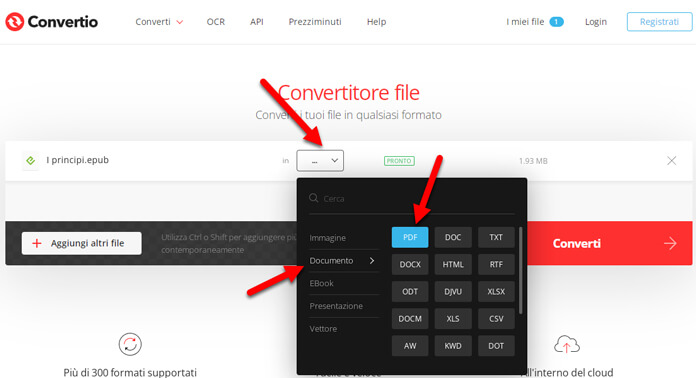The image size is (696, 378).
Task: Click the search magnifier icon in format popup
Action: click(x=314, y=198)
